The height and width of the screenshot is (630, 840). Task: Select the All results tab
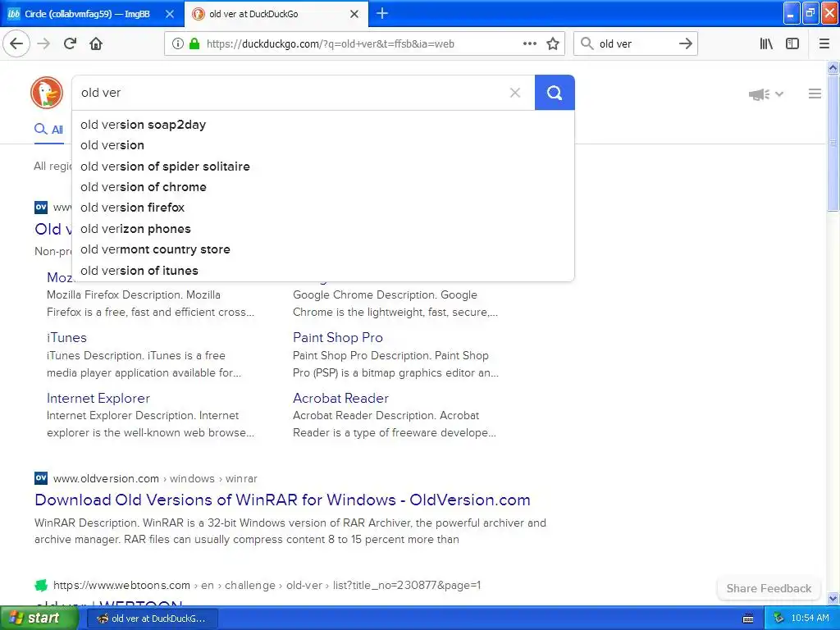[x=48, y=130]
